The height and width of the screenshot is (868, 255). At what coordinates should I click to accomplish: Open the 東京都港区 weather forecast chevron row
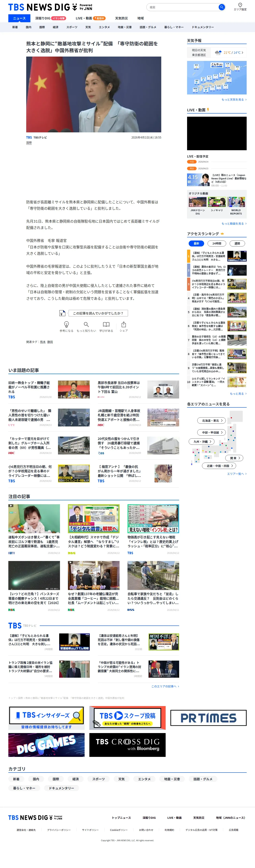click(217, 53)
